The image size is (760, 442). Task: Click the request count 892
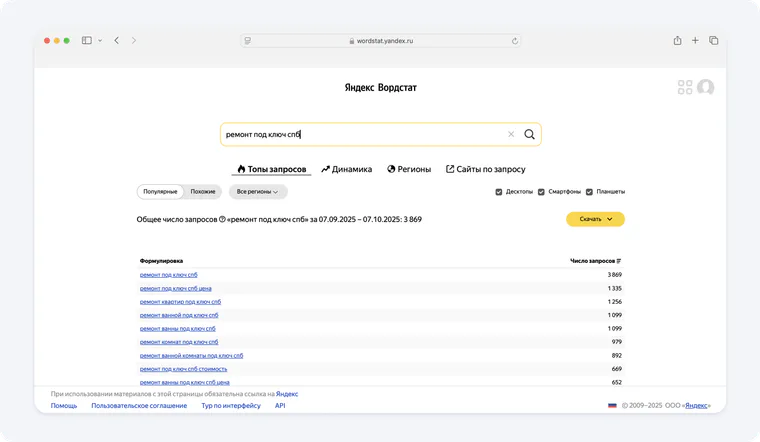pos(617,355)
